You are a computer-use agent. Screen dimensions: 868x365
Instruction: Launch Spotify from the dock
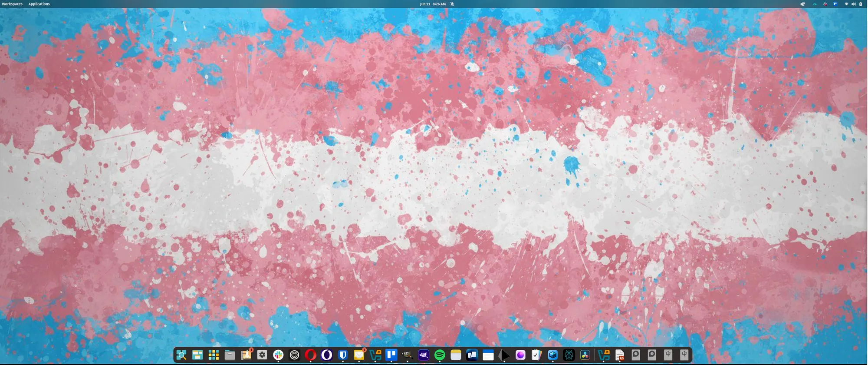click(x=440, y=355)
